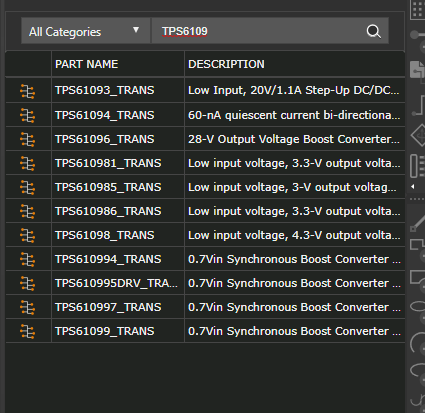This screenshot has height=413, width=425.
Task: Click the description 'Low input voltage, 3-V output voltag...'
Action: (x=292, y=187)
